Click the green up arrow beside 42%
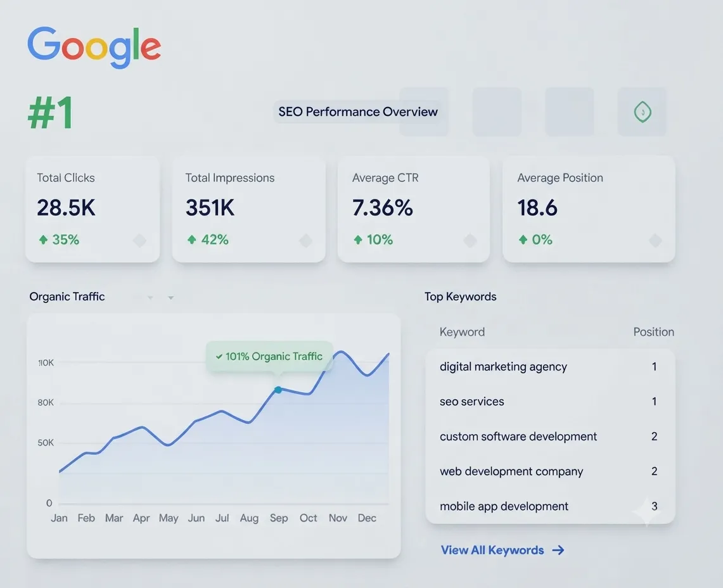This screenshot has height=588, width=723. [x=192, y=240]
